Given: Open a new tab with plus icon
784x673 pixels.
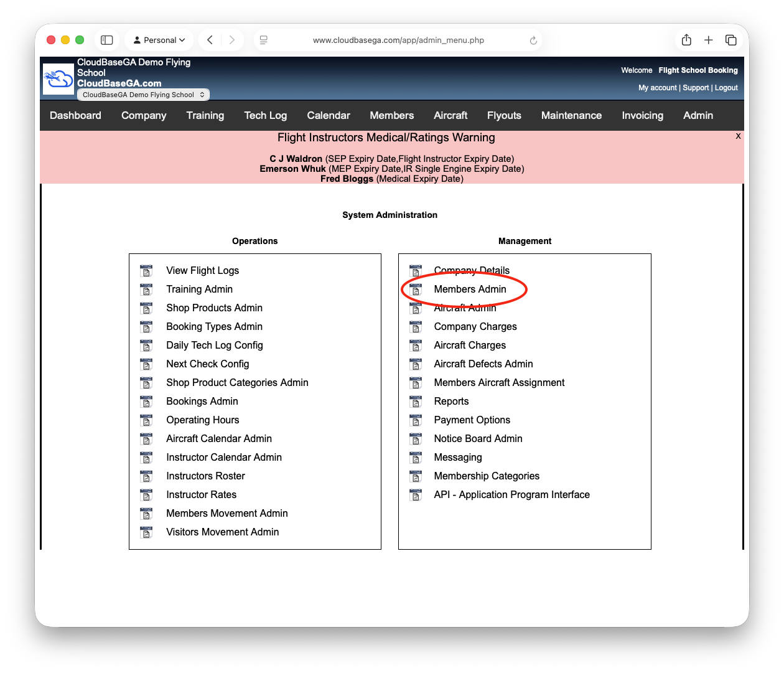Looking at the screenshot, I should tap(709, 40).
